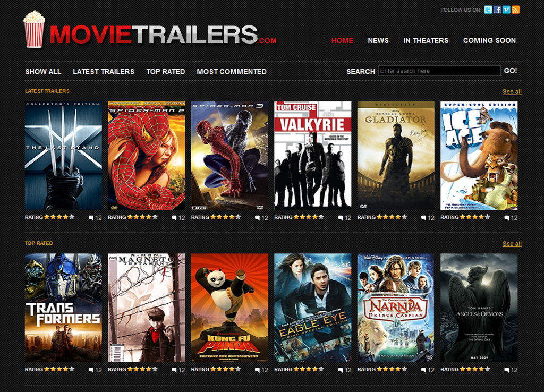Click comment bubble icon under Eagle Eye
The width and height of the screenshot is (544, 392).
[341, 370]
